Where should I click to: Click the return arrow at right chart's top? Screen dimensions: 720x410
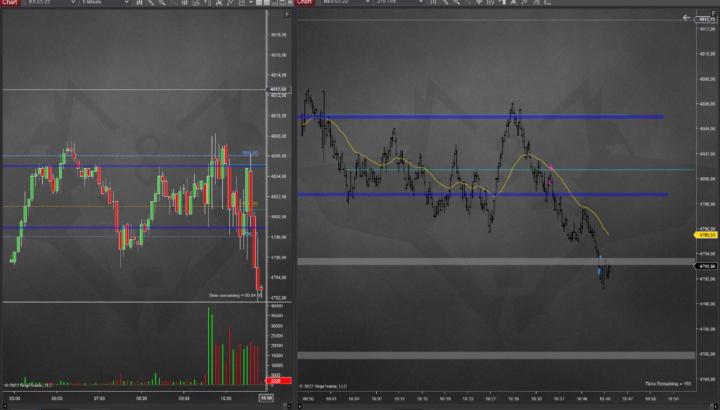[x=686, y=17]
